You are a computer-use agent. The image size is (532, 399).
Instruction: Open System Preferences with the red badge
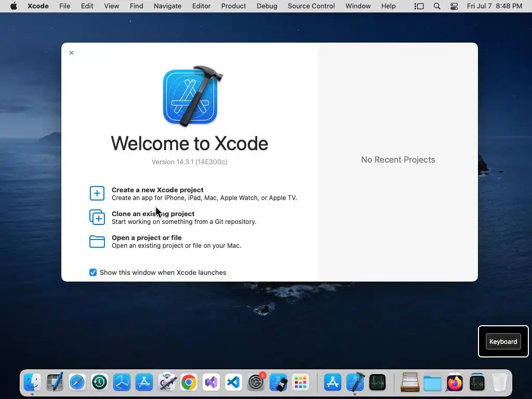[256, 382]
